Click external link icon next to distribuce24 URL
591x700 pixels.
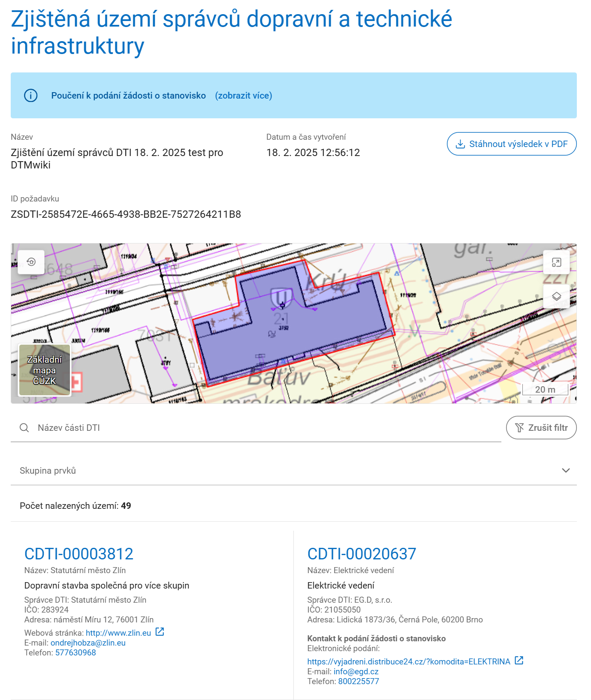(519, 661)
